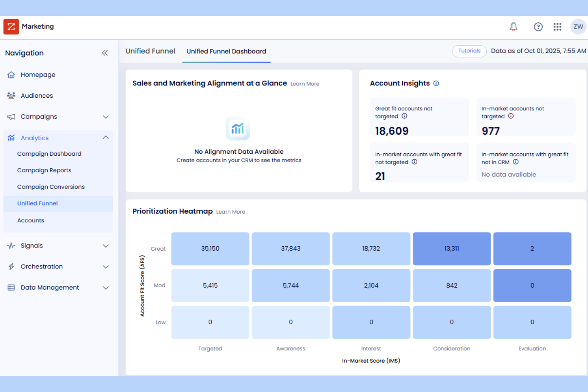Expand the Campaigns section
The height and width of the screenshot is (392, 588).
point(106,117)
